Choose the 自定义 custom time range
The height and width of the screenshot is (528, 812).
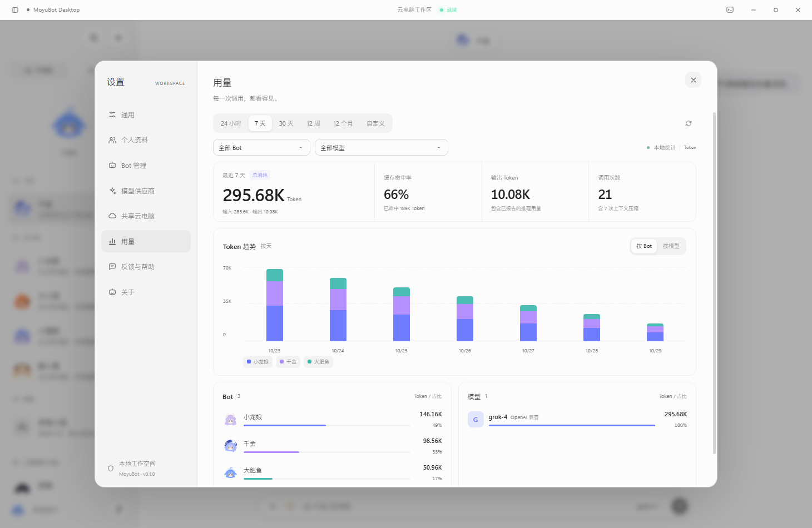point(375,123)
